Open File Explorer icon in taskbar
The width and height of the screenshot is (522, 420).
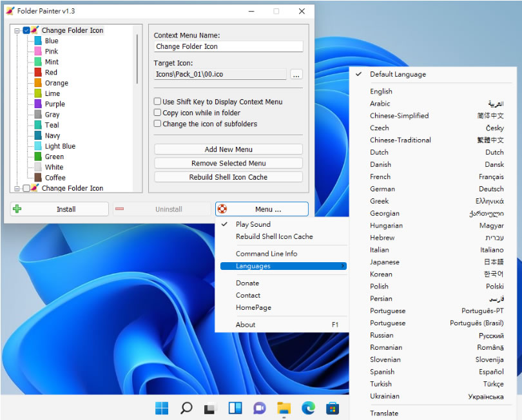284,408
